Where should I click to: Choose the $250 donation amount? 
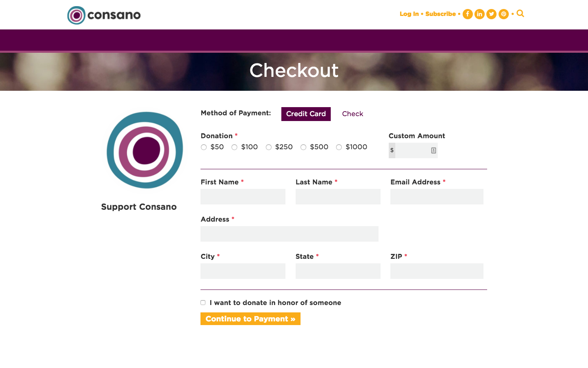point(269,147)
